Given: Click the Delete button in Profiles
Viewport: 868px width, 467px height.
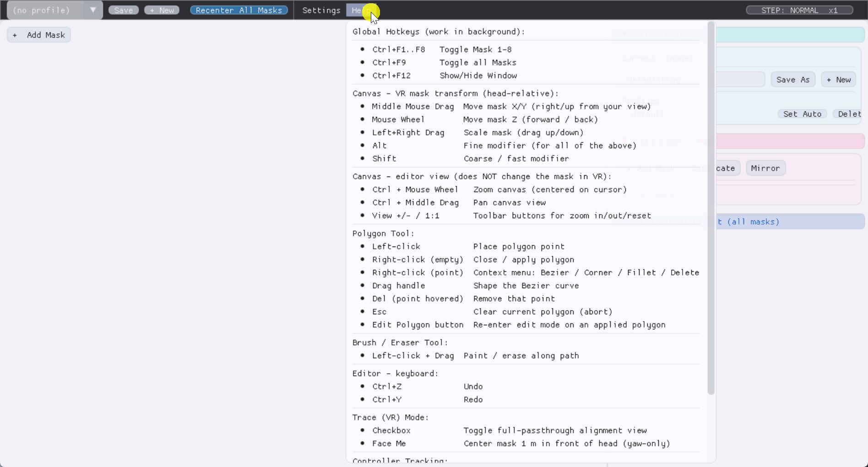Looking at the screenshot, I should point(850,114).
